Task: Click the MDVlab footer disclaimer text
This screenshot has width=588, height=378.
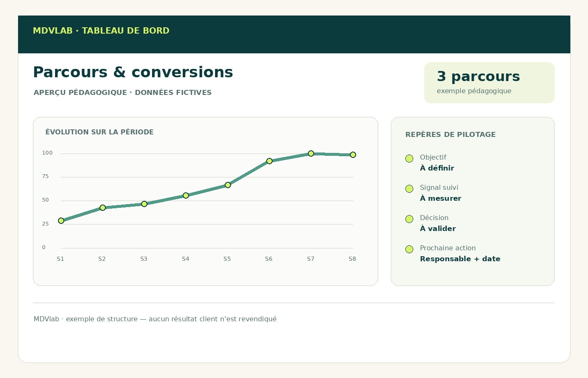Action: point(155,319)
